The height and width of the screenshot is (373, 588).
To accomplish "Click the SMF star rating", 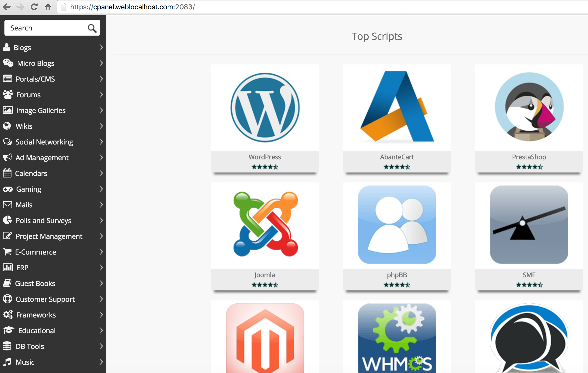I will tap(529, 285).
